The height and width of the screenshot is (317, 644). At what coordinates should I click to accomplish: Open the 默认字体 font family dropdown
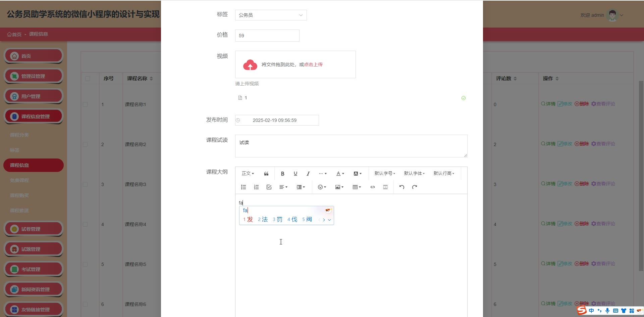click(414, 174)
